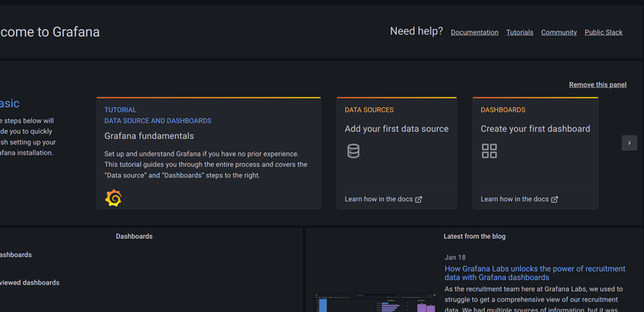
Task: Click the Need help? text
Action: click(416, 31)
